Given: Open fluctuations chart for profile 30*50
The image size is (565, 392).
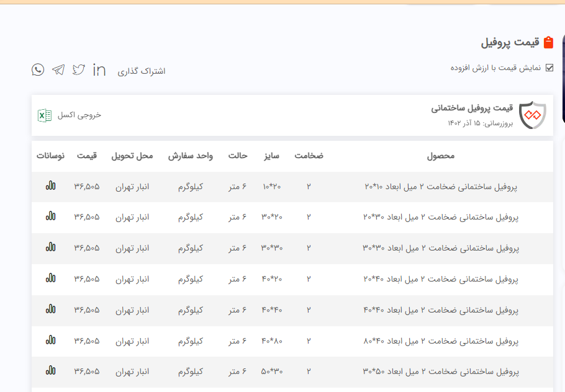Looking at the screenshot, I should (50, 371).
